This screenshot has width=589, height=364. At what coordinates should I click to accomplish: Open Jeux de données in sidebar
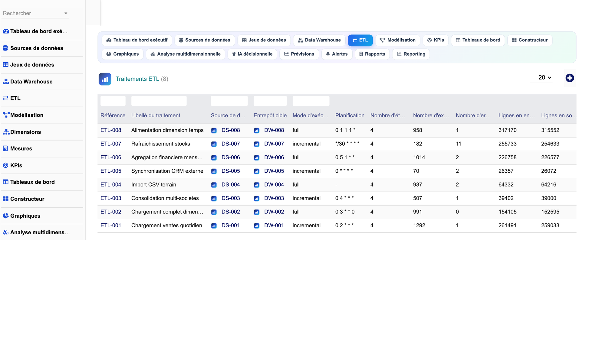[42, 65]
